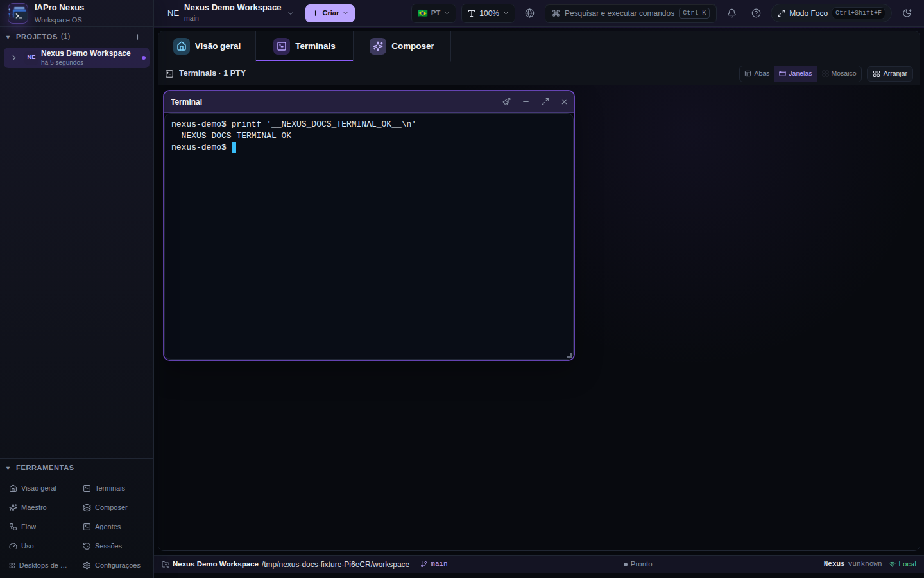
Task: Collapse the FERRAMENTAS section
Action: point(8,468)
